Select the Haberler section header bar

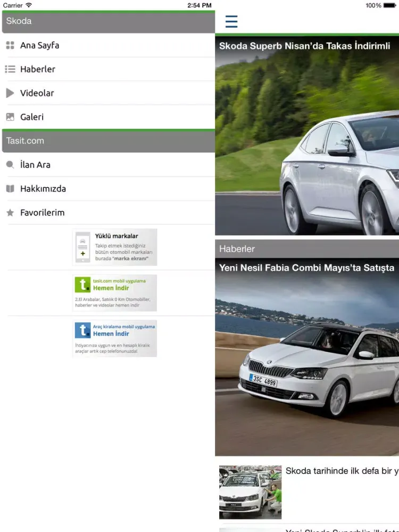click(307, 249)
